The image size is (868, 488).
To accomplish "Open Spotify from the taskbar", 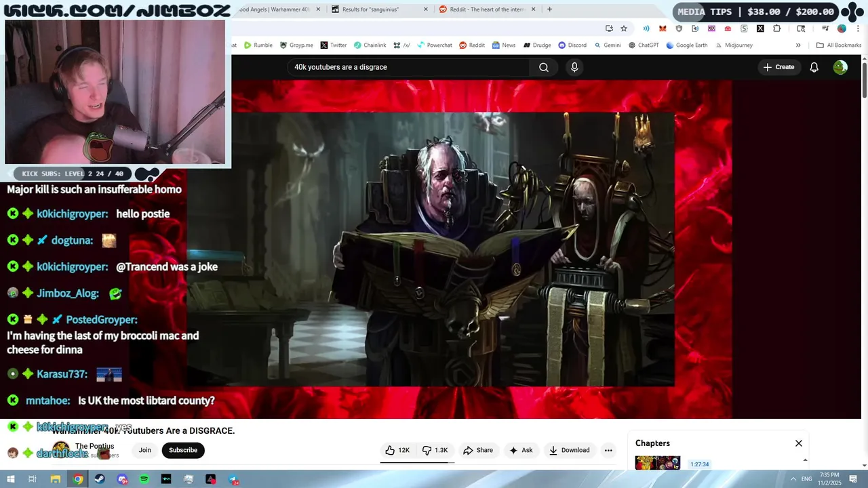I will coord(144,479).
